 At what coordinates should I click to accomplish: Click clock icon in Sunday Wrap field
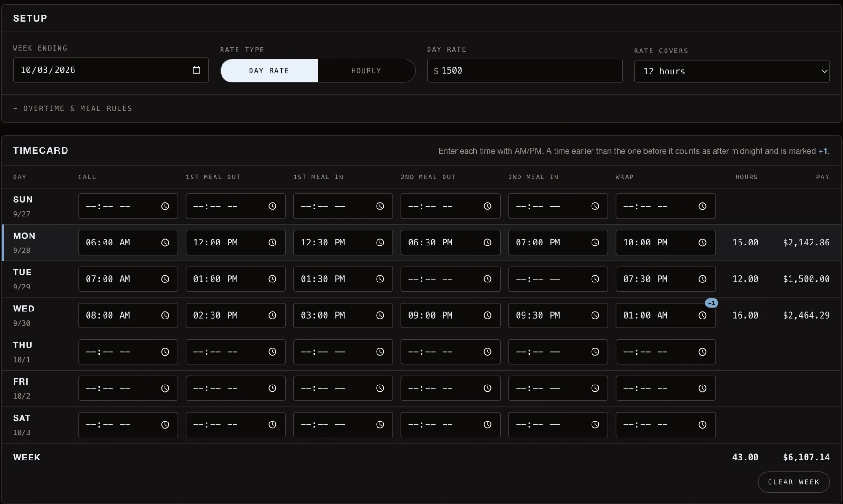pyautogui.click(x=702, y=206)
